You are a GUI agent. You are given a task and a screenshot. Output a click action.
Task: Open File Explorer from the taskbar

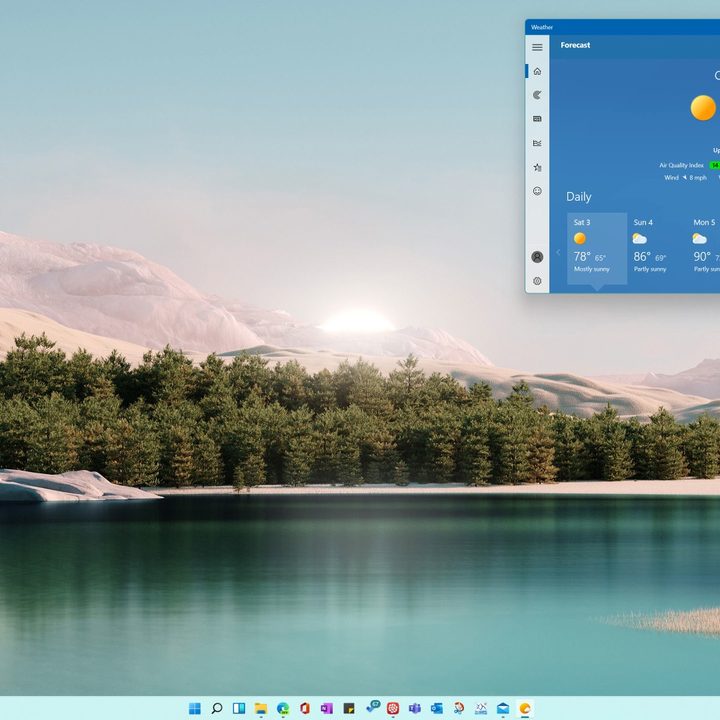pos(261,708)
